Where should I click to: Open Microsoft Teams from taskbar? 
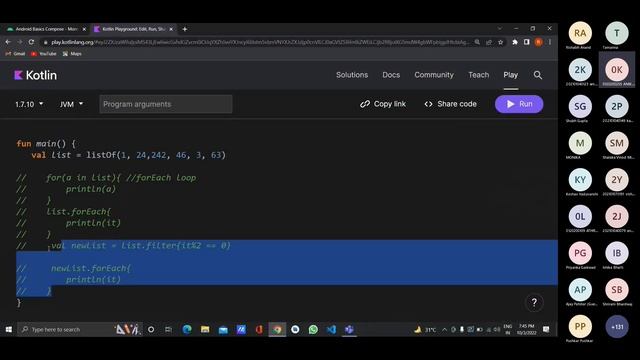click(349, 329)
